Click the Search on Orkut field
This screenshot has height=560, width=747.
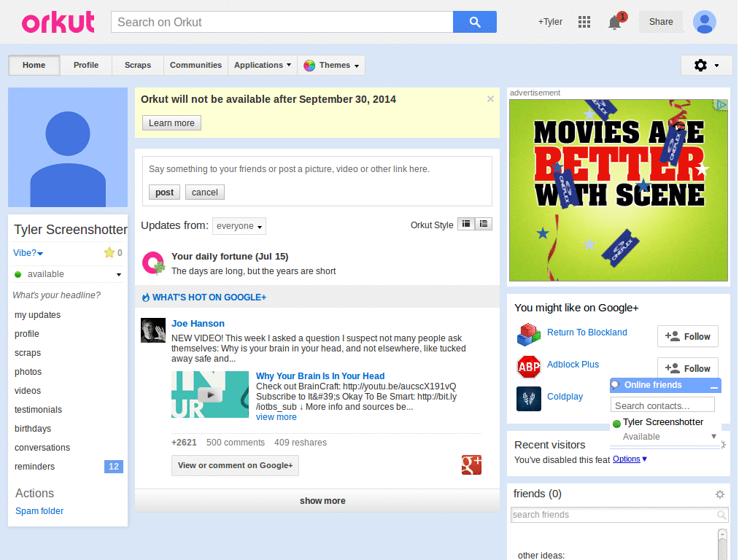pos(282,22)
